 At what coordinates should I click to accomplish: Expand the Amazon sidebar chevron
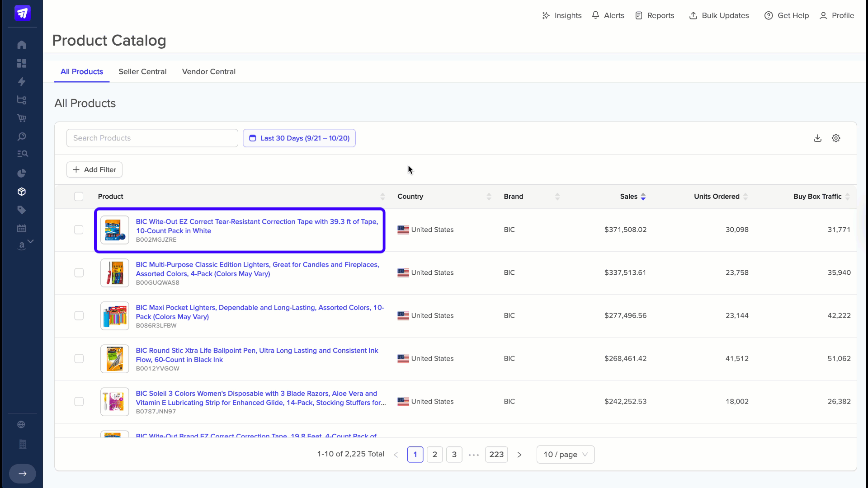(31, 241)
